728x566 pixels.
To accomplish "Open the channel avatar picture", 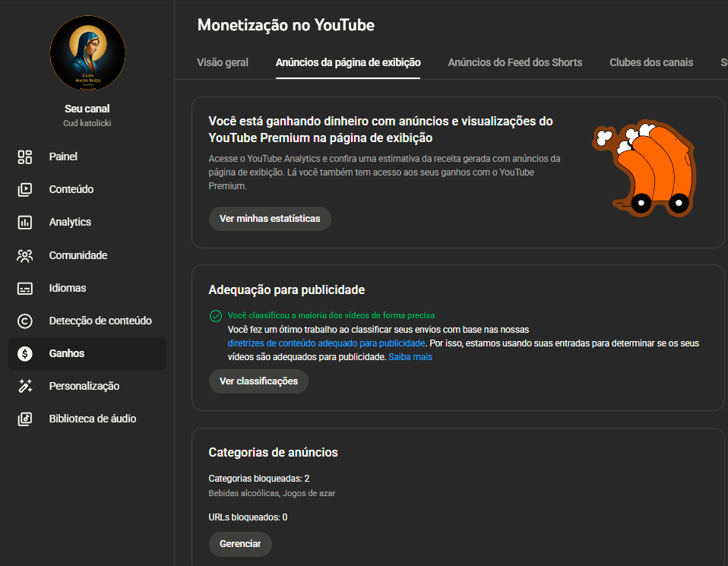I will tap(87, 53).
